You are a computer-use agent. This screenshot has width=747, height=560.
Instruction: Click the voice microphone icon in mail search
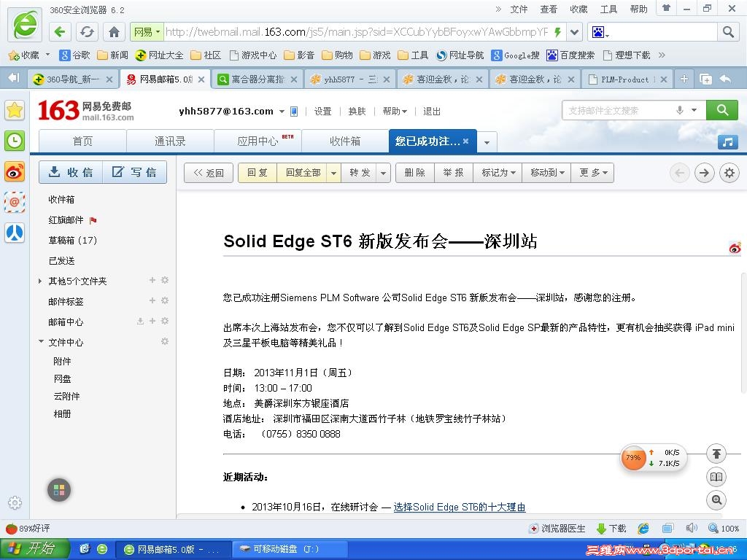(680, 111)
